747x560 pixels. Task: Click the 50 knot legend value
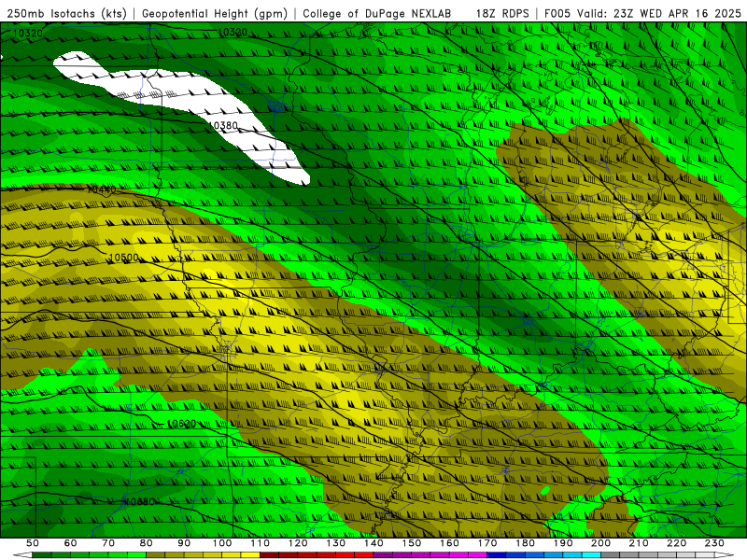[32, 543]
